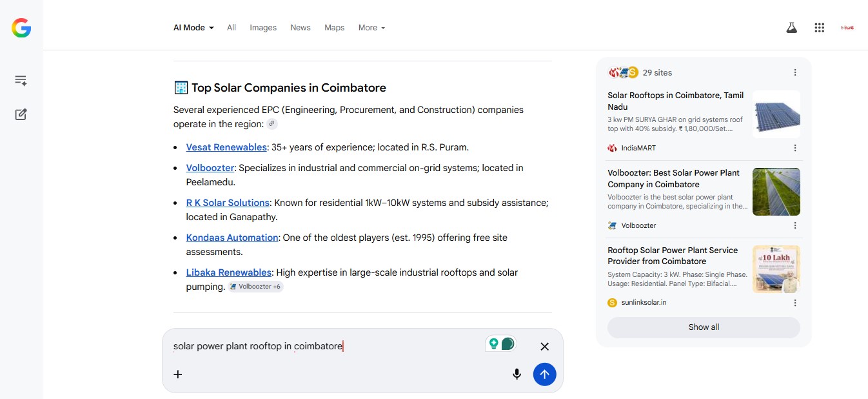The width and height of the screenshot is (868, 399).
Task: Click link icon after 'operate in the region'
Action: pos(272,124)
